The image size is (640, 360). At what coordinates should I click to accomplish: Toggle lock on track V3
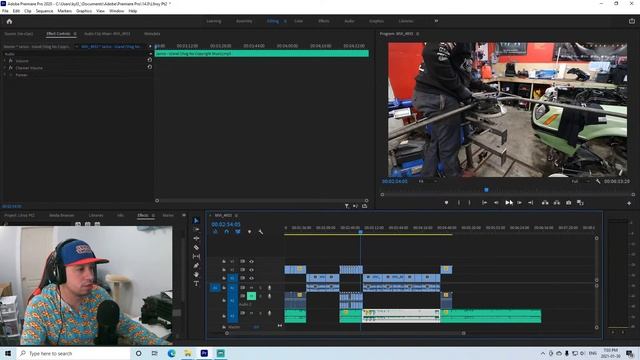pos(224,261)
